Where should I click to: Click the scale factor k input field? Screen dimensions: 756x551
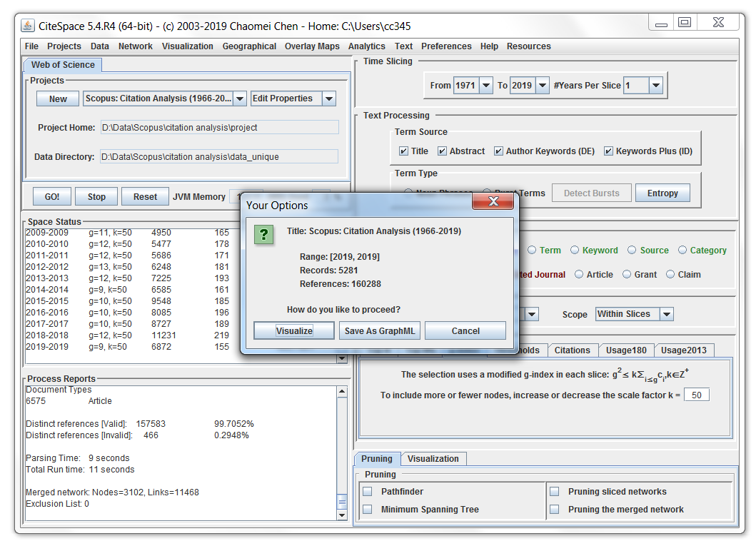697,395
